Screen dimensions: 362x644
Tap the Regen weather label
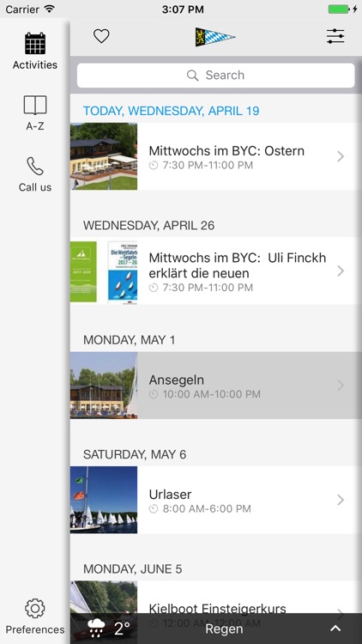point(224,629)
